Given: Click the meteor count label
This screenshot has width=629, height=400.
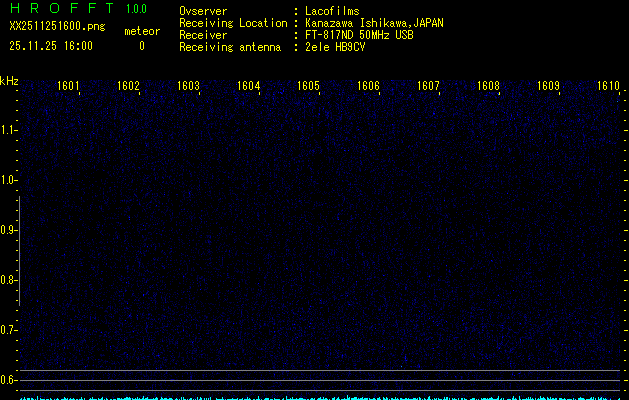Looking at the screenshot, I should [141, 32].
